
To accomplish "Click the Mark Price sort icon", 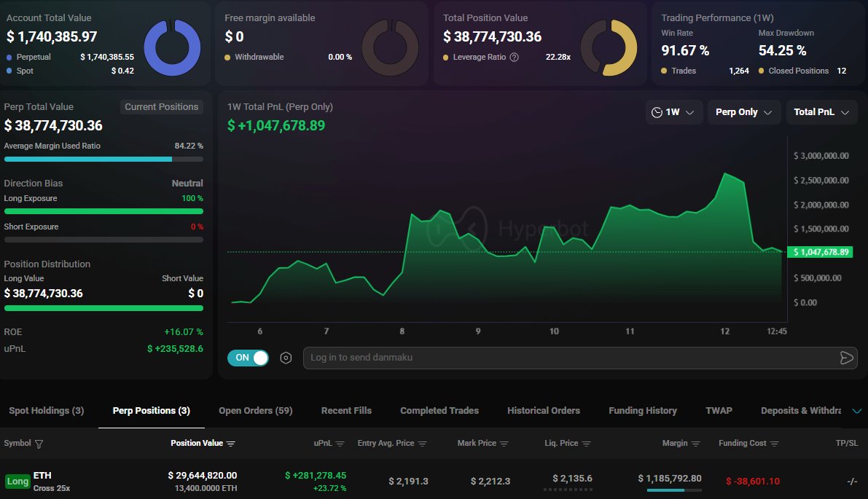I will click(x=504, y=444).
